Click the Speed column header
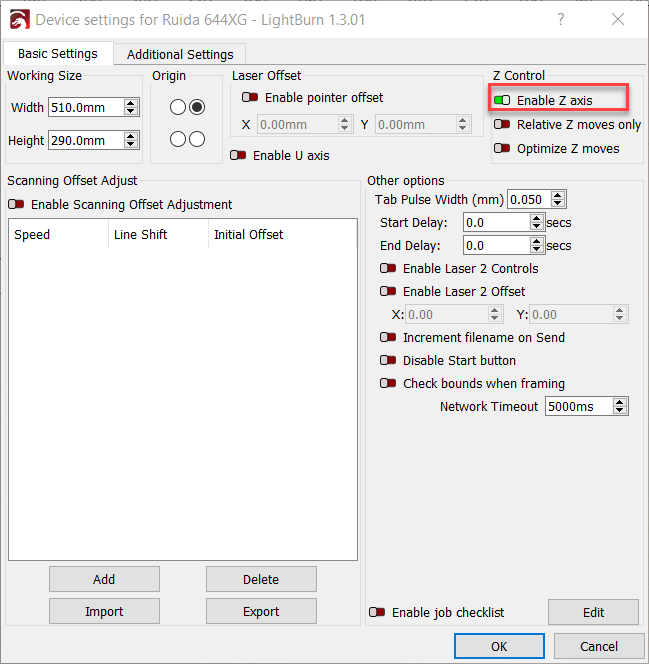Screen dimensions: 649x664 click(x=58, y=235)
